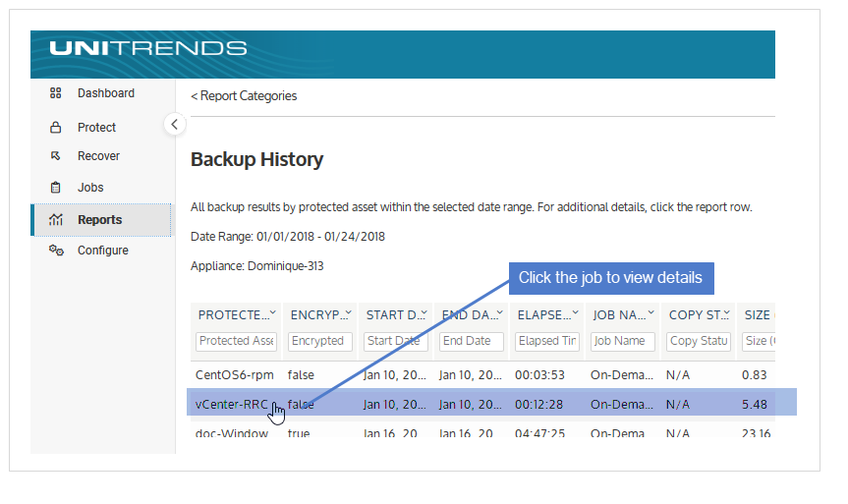Open the Elapsed Time column menu arrow
The height and width of the screenshot is (504, 848).
tap(576, 312)
